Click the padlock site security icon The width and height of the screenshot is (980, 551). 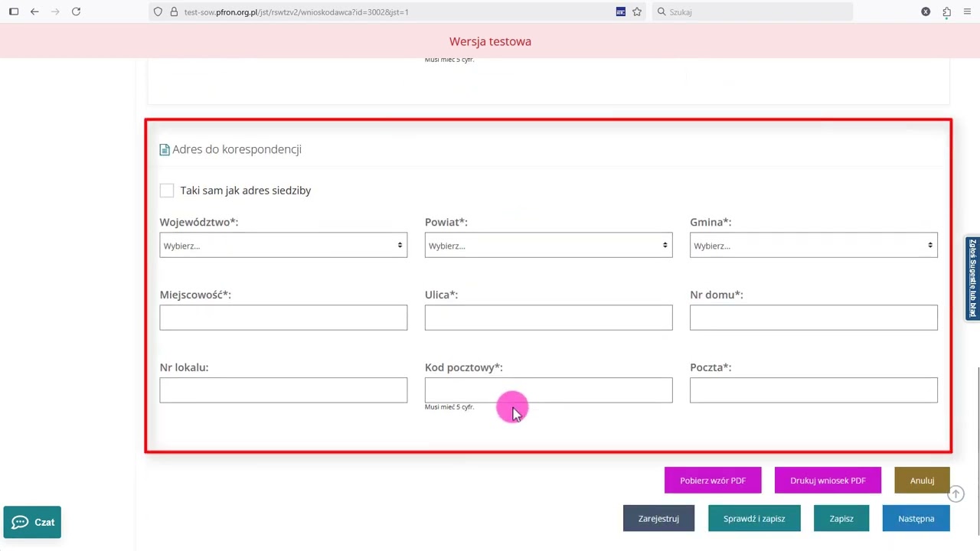pos(174,12)
